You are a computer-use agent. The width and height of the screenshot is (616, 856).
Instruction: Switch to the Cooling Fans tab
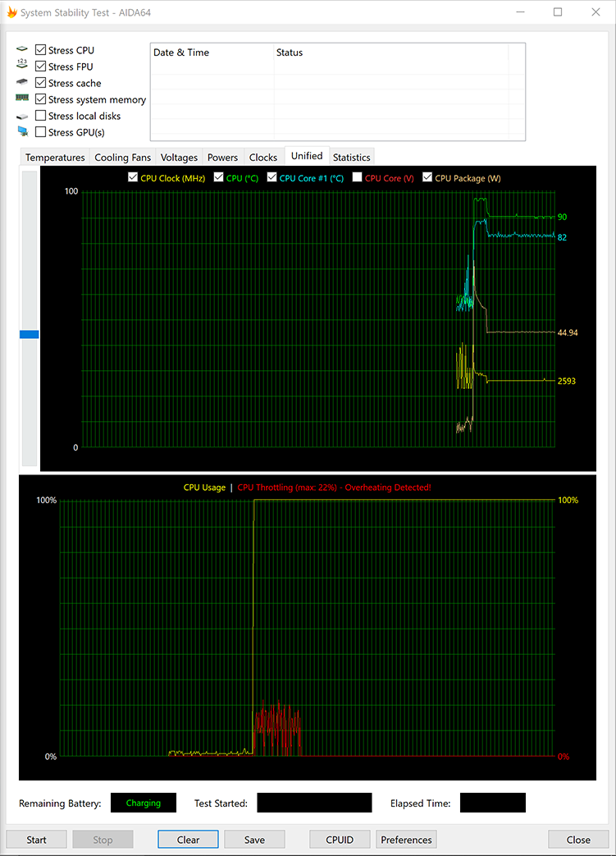tap(123, 158)
